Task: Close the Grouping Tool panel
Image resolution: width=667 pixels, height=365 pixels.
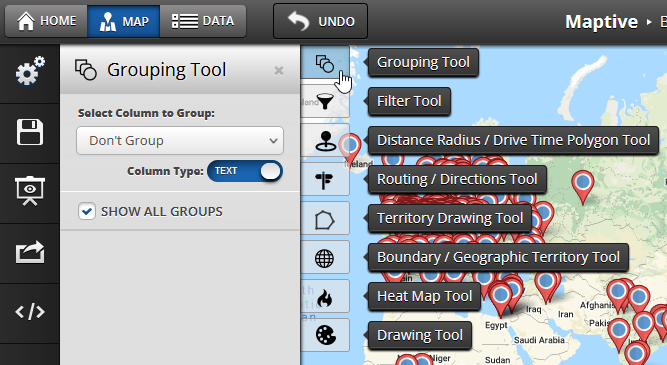Action: [x=279, y=70]
